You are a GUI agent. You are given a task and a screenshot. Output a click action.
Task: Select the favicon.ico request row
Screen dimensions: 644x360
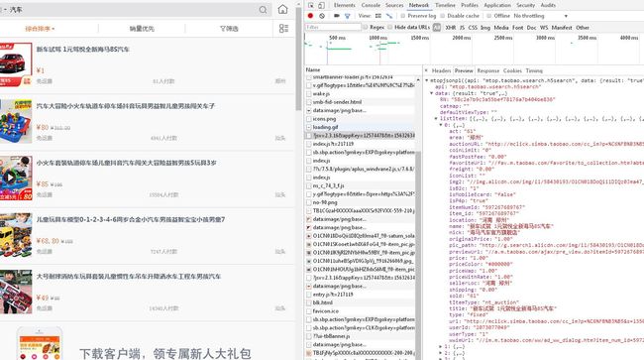tap(360, 311)
